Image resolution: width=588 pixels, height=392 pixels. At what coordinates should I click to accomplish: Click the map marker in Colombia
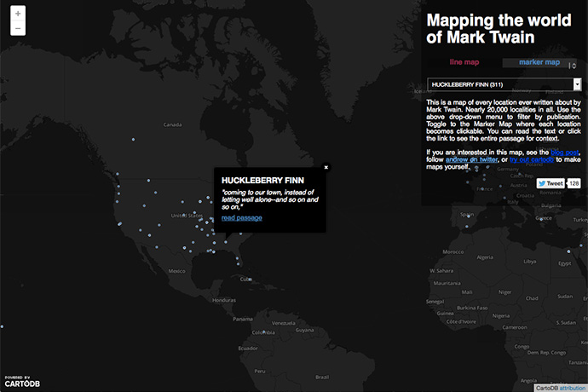tap(263, 331)
